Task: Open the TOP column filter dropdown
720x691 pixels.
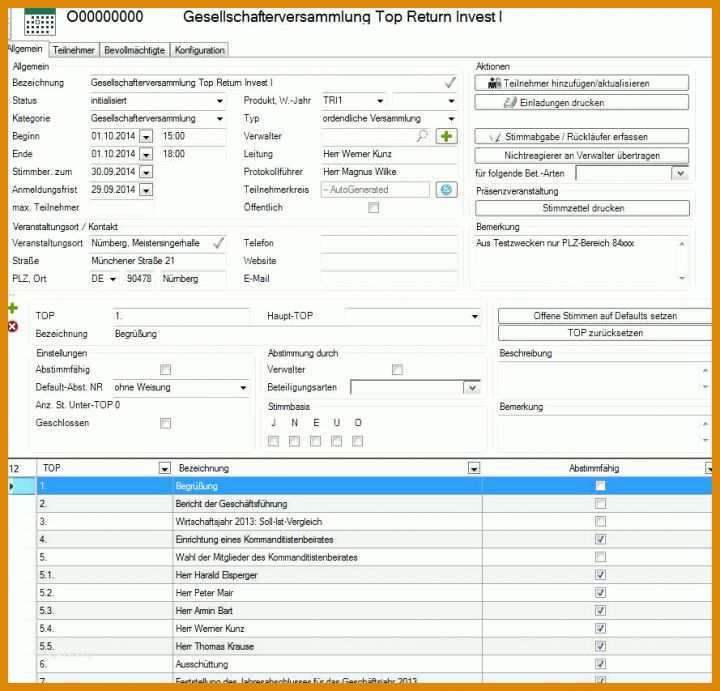Action: 164,468
